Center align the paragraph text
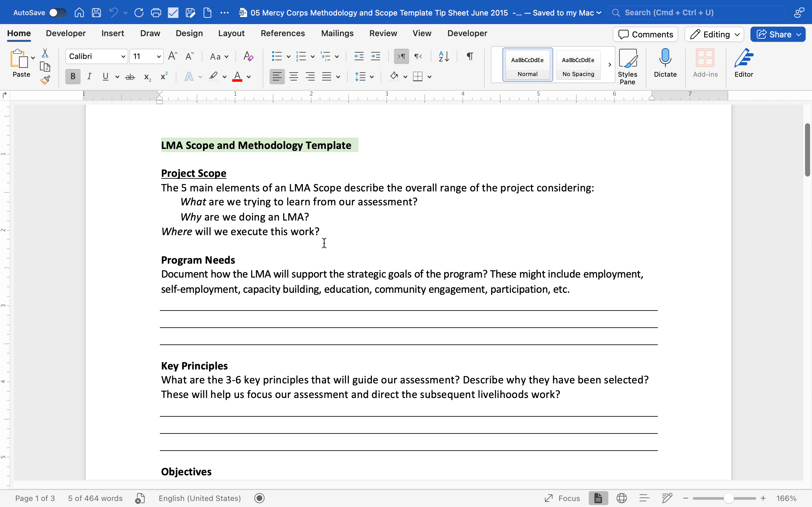Image resolution: width=812 pixels, height=507 pixels. [x=294, y=77]
